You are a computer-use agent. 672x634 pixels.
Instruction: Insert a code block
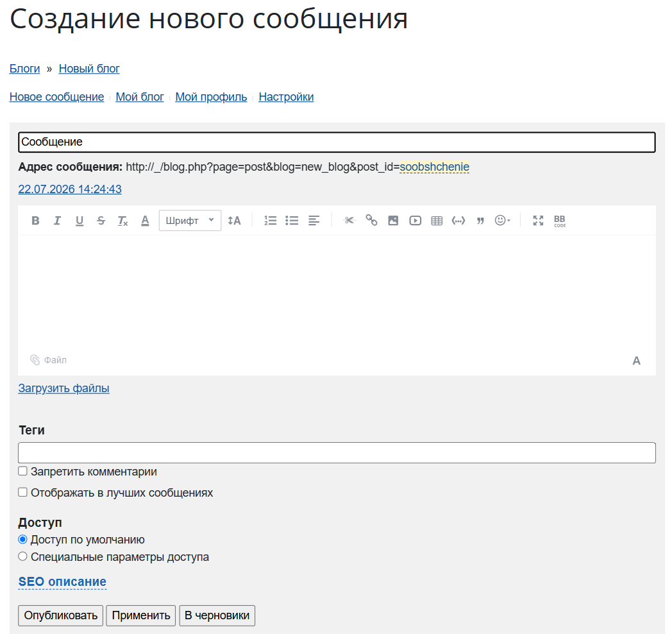[x=458, y=221]
